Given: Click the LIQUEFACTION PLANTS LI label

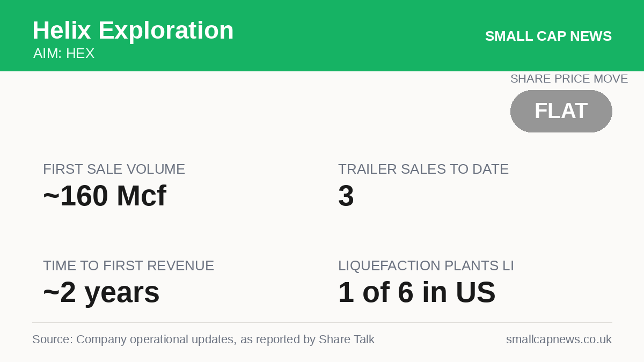Looking at the screenshot, I should (426, 266).
